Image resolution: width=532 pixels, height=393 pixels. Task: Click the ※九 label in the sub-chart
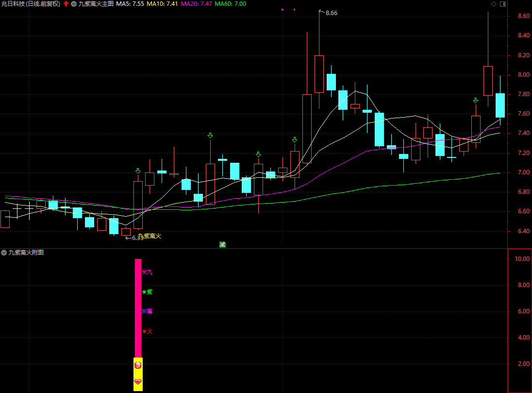[147, 272]
